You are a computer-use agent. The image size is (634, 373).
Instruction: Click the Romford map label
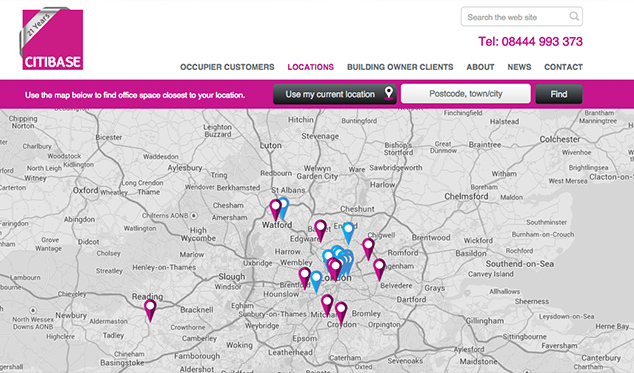click(403, 252)
